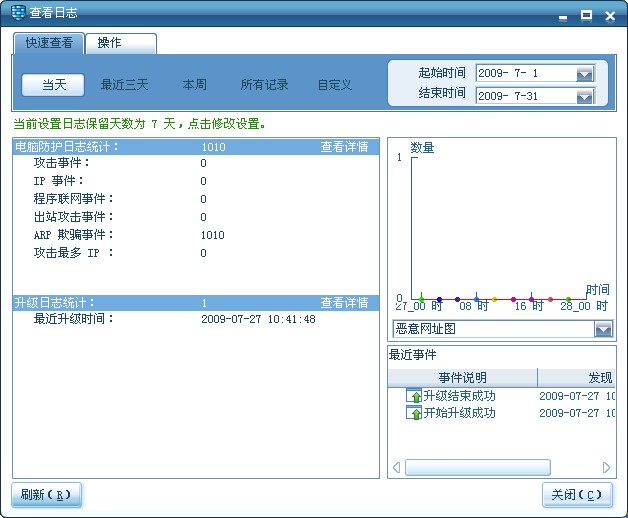Show logs for 最近三天

click(124, 85)
